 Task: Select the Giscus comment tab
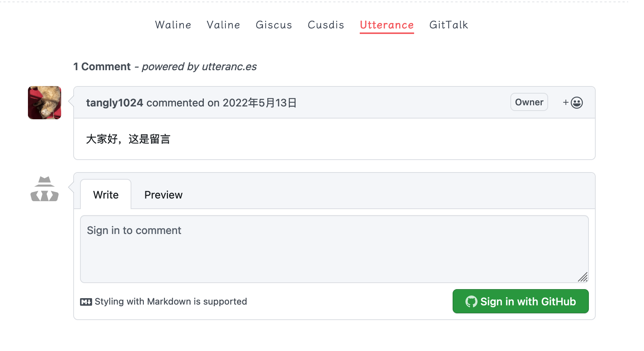pyautogui.click(x=274, y=25)
